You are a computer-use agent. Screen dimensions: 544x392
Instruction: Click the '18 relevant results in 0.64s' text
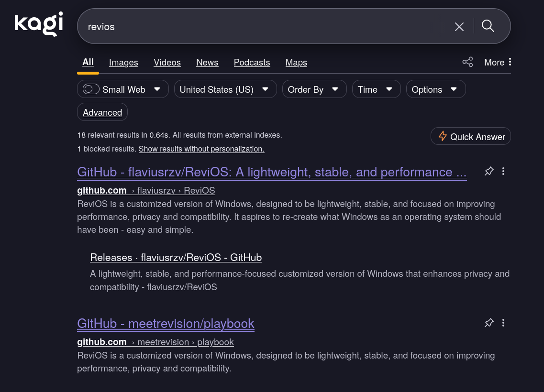[123, 135]
